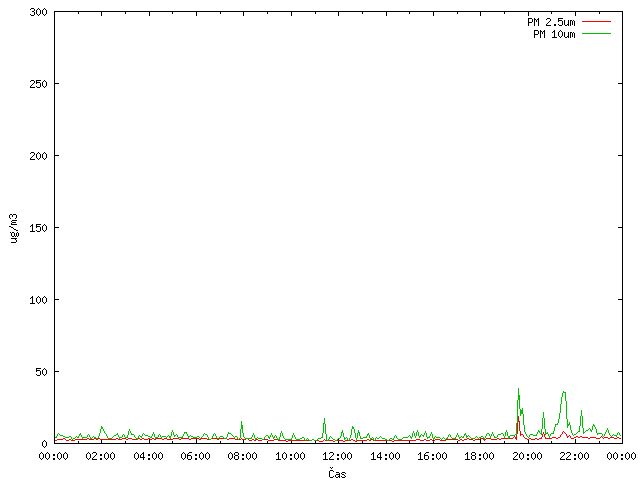Click the PM 10um legend label
This screenshot has width=640, height=480.
coord(554,34)
